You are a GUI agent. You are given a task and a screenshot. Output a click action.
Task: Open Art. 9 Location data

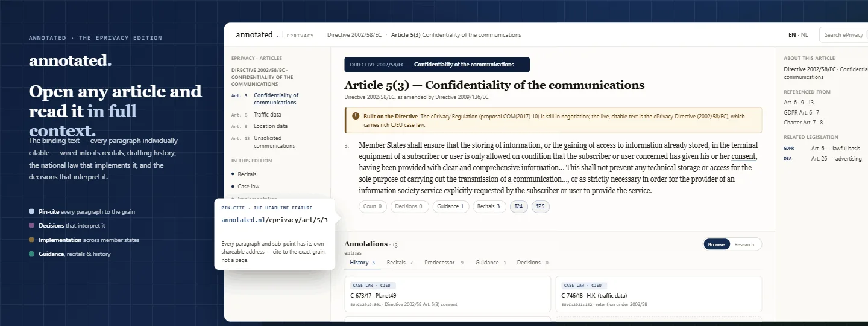coord(260,126)
